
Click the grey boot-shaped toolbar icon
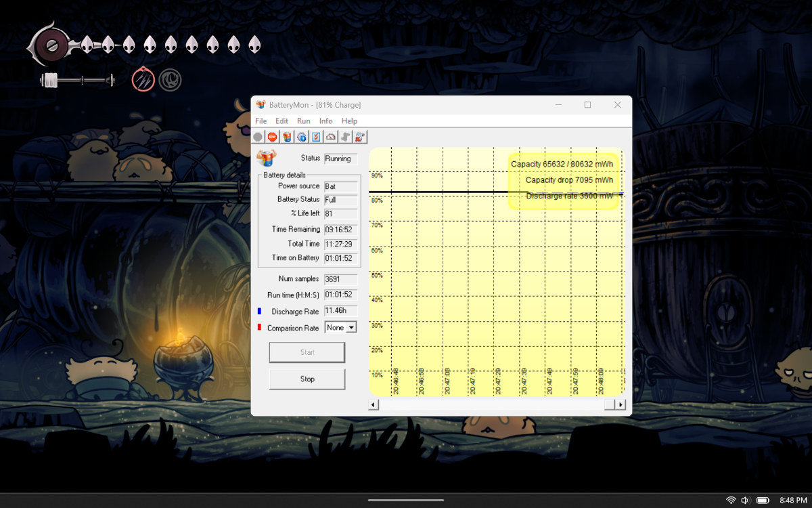pyautogui.click(x=345, y=137)
